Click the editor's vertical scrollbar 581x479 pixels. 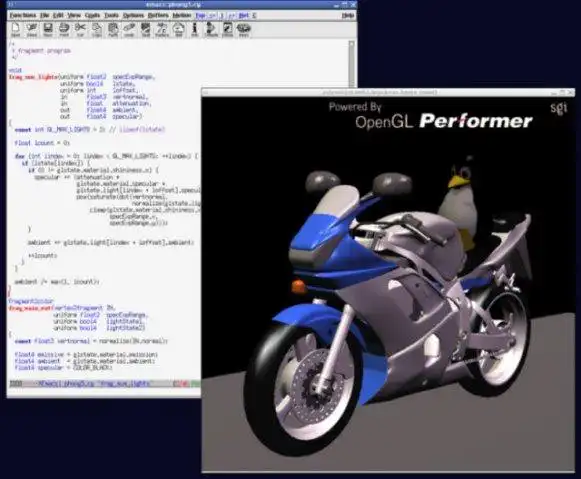[x=351, y=64]
